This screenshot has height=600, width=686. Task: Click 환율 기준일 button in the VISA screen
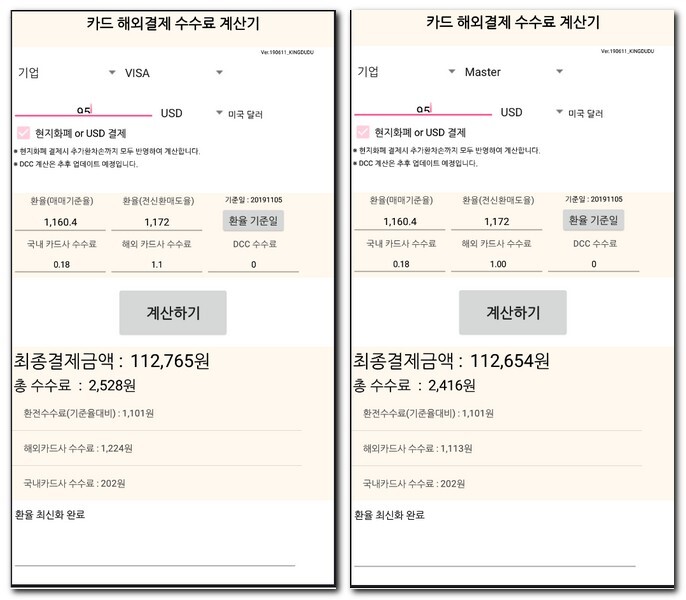(x=253, y=221)
